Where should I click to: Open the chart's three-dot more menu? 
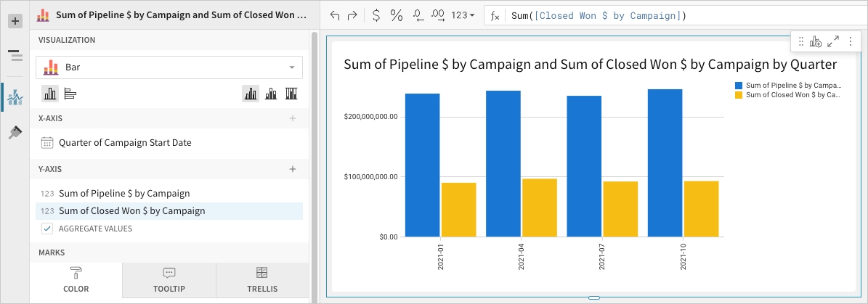850,41
